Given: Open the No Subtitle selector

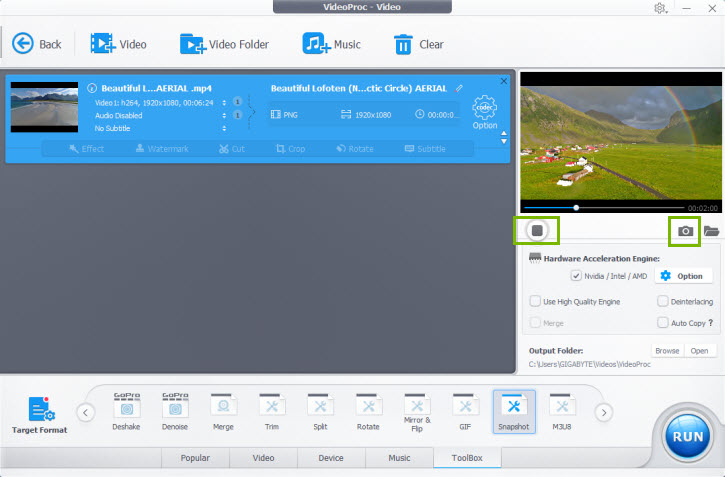Looking at the screenshot, I should 223,128.
